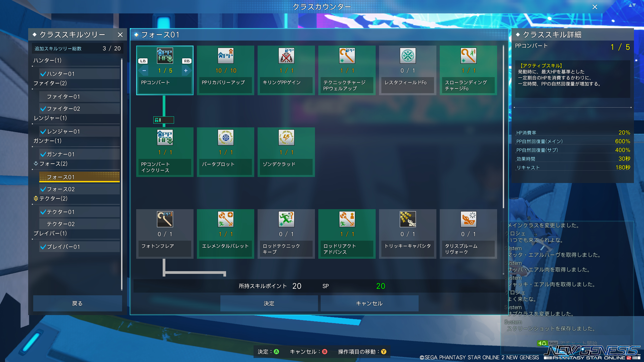Click the HP消費率 20% stat row
Screen dimensions: 644x362
click(573, 133)
